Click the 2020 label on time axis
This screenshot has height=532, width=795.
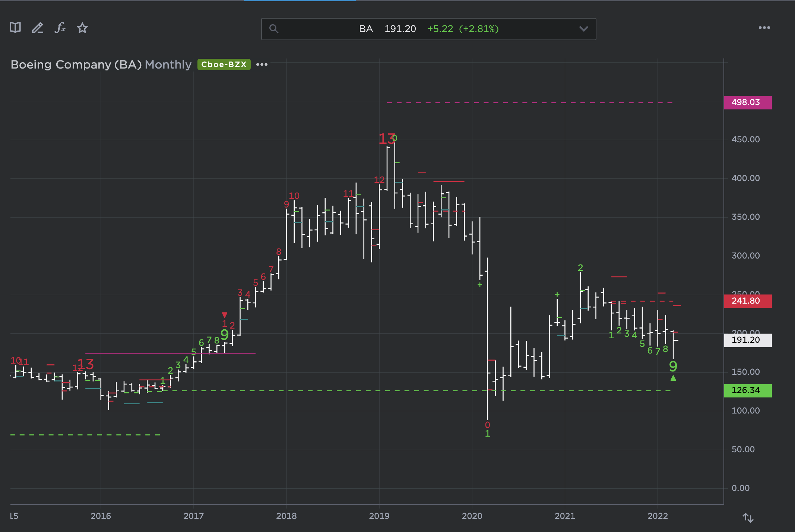pyautogui.click(x=472, y=516)
